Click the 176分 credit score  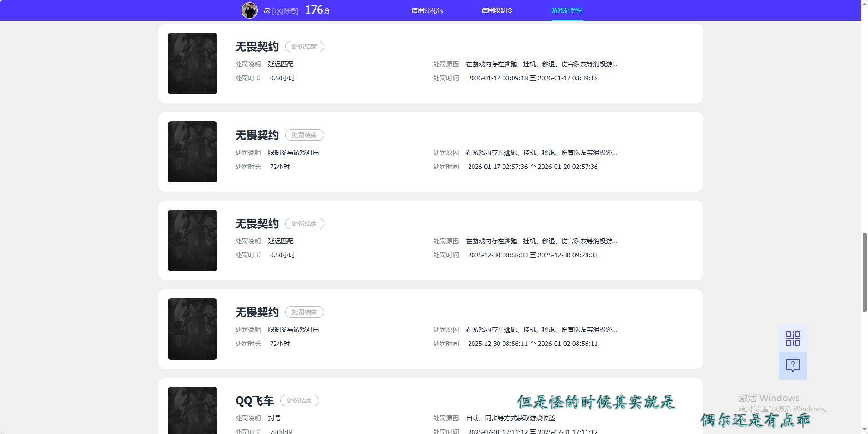pyautogui.click(x=318, y=10)
